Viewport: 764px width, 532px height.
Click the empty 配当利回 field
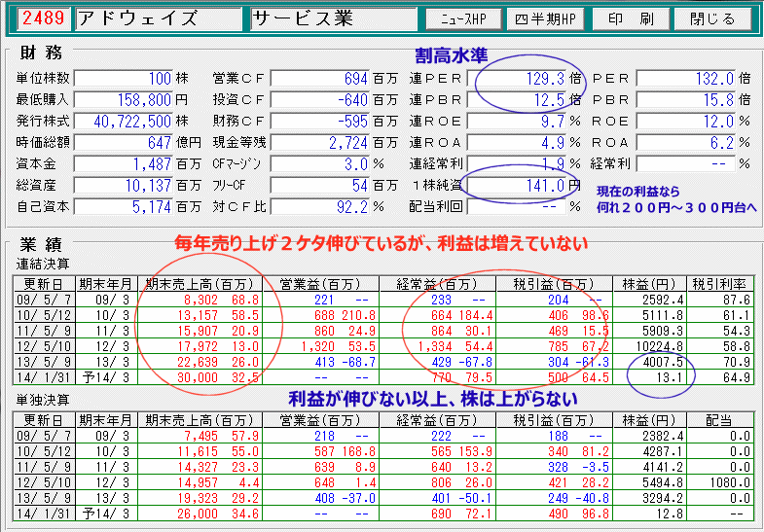(517, 207)
